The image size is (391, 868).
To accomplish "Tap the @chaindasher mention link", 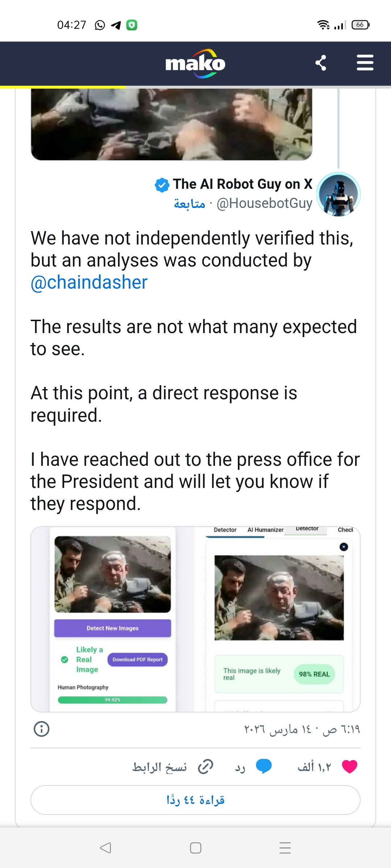I will 89,282.
